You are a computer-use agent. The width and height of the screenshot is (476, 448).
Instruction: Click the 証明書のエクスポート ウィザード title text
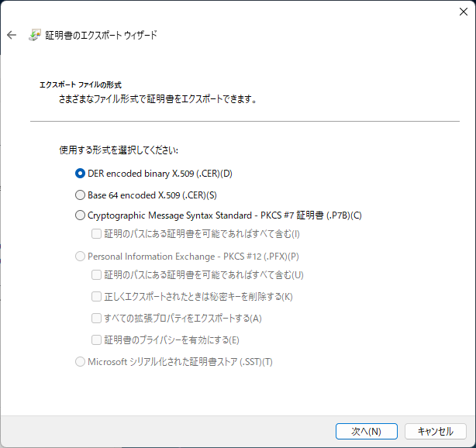(101, 35)
